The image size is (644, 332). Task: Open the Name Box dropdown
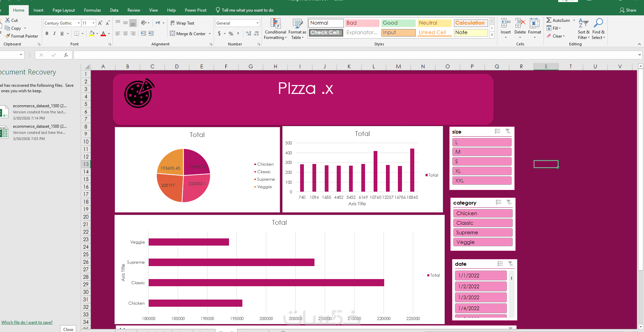[x=21, y=55]
